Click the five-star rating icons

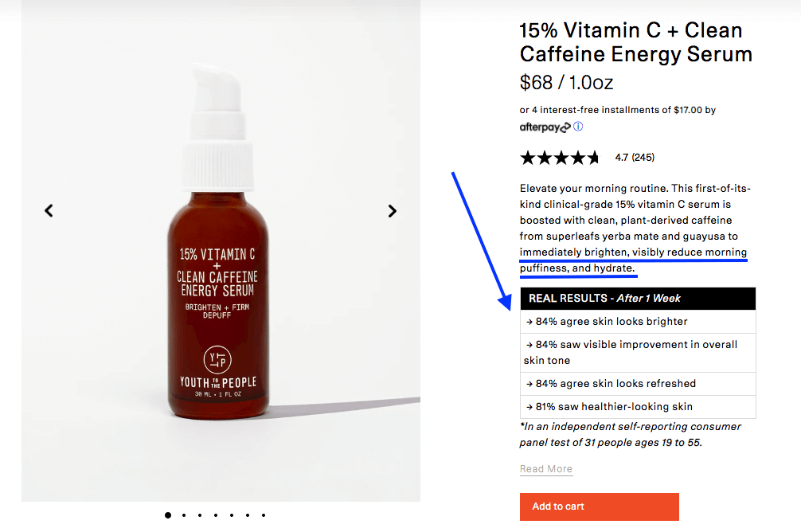coord(560,158)
